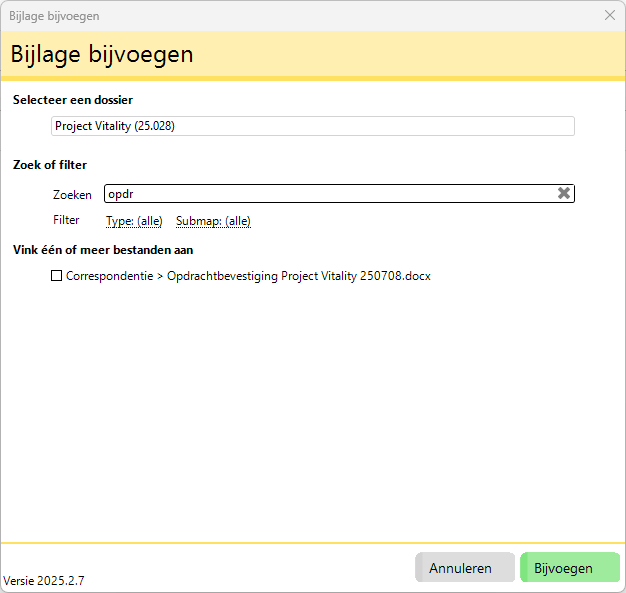Image resolution: width=626 pixels, height=593 pixels.
Task: Open the Submap: (alle) filter
Action: coord(213,221)
